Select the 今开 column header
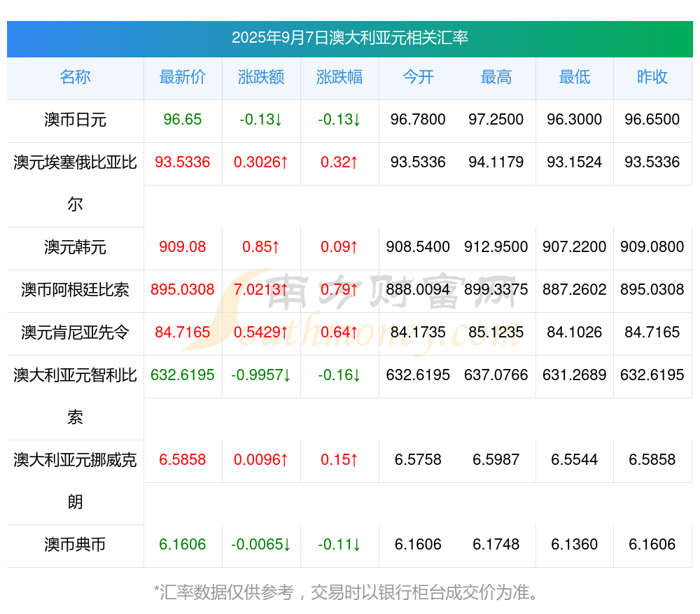Screen dimensions: 700x614 tap(418, 77)
